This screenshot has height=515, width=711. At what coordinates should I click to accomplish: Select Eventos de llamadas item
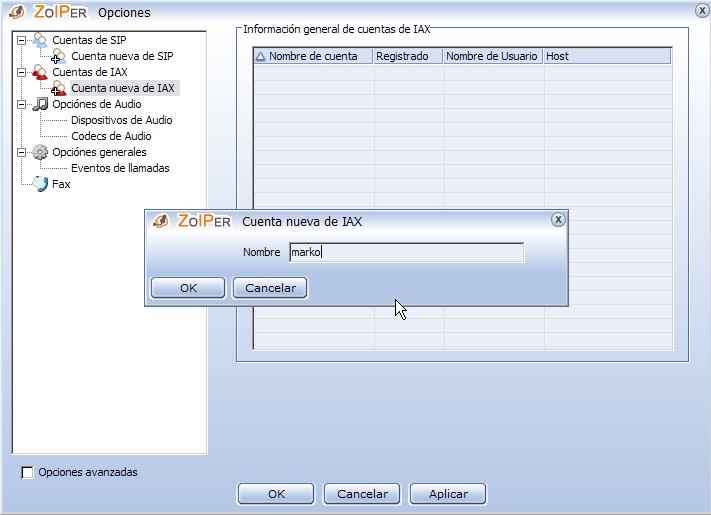click(x=120, y=168)
